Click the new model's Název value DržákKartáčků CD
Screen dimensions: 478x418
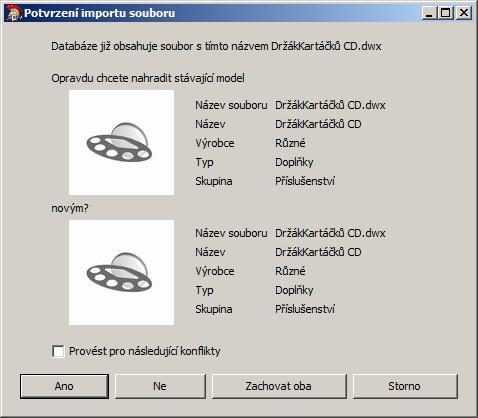pyautogui.click(x=318, y=252)
